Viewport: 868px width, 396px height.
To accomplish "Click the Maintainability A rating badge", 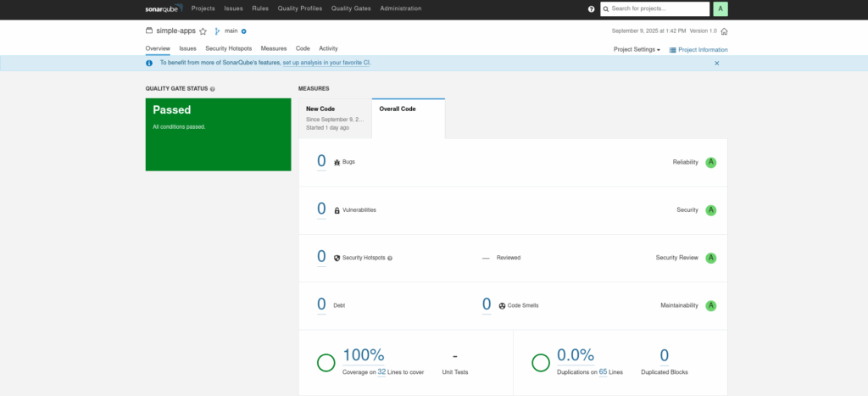I will pos(710,305).
